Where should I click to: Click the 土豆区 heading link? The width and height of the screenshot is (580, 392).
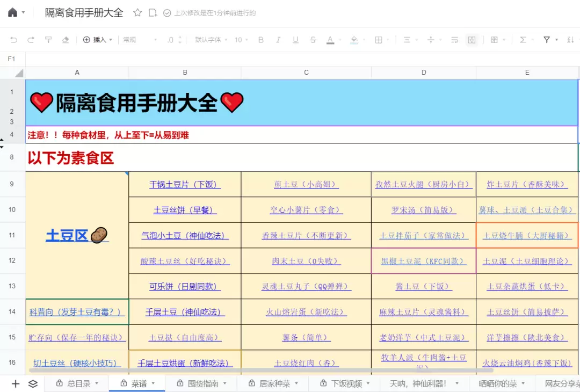click(x=77, y=235)
